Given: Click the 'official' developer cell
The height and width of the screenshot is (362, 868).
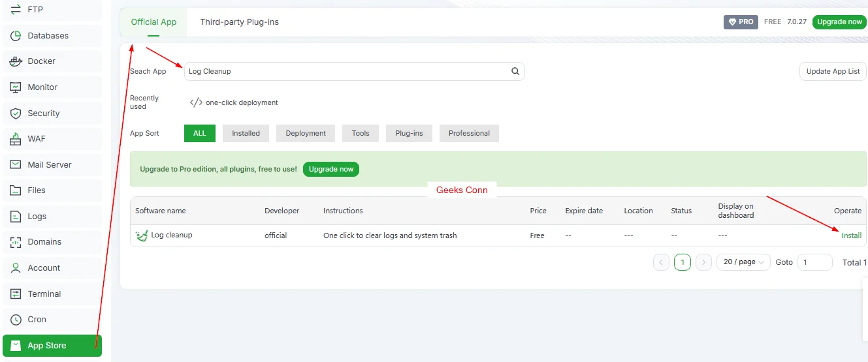Looking at the screenshot, I should pyautogui.click(x=276, y=235).
